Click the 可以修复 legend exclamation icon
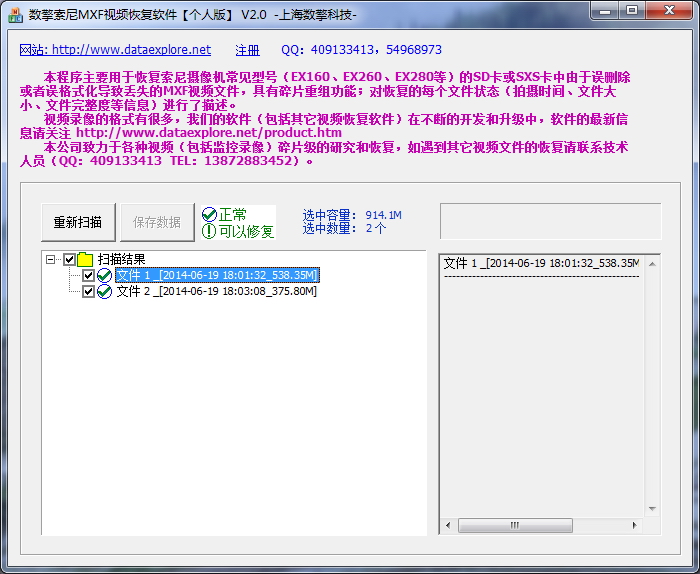The image size is (700, 574). pos(209,231)
